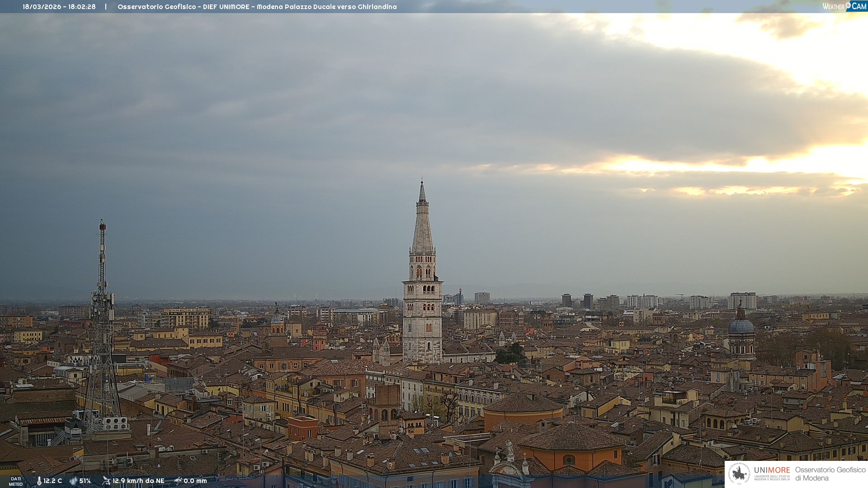Click the Osservatorio Geofisico di Modena label
The width and height of the screenshot is (868, 488).
[830, 474]
